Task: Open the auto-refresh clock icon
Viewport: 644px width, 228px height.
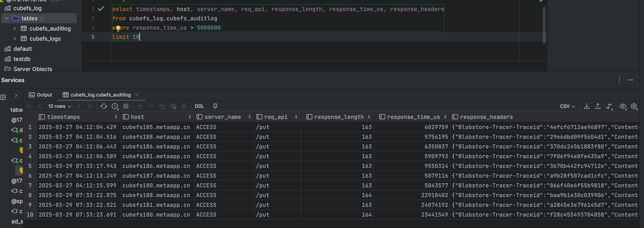Action: (115, 106)
